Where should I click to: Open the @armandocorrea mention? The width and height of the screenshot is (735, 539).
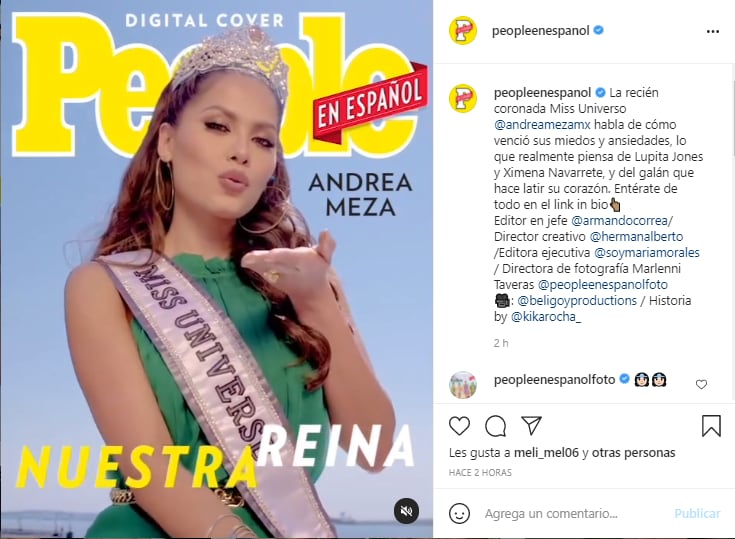(619, 220)
